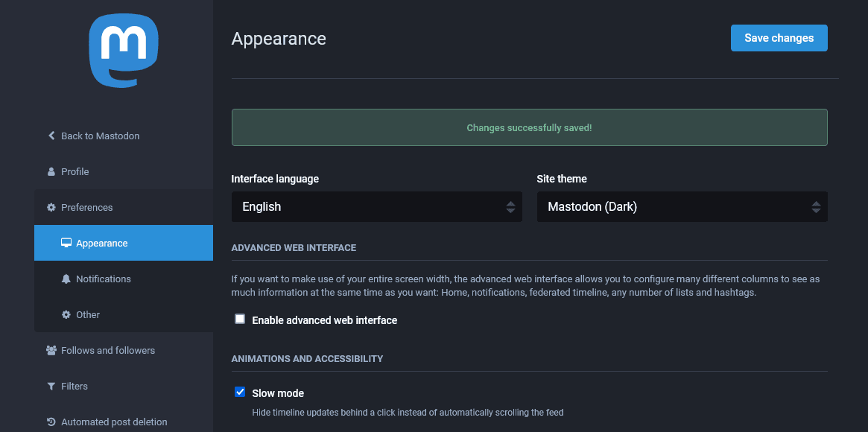Click the gear icon next to Preferences
868x432 pixels.
click(x=51, y=207)
